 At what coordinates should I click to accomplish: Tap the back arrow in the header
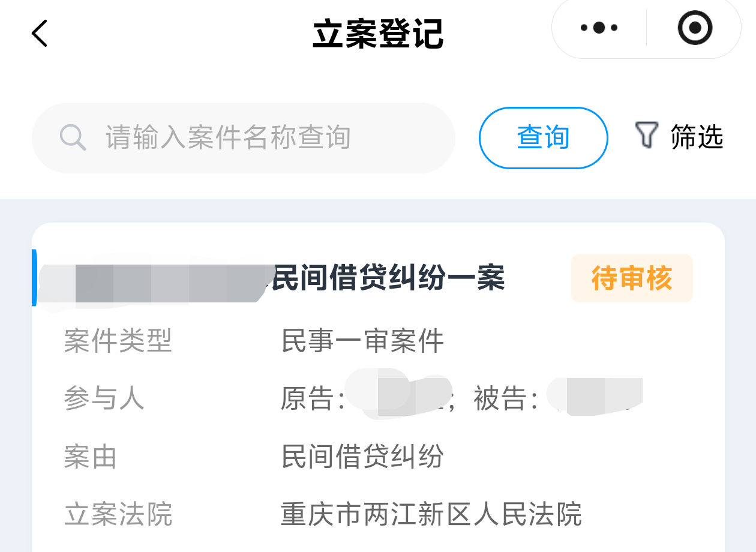[x=40, y=33]
